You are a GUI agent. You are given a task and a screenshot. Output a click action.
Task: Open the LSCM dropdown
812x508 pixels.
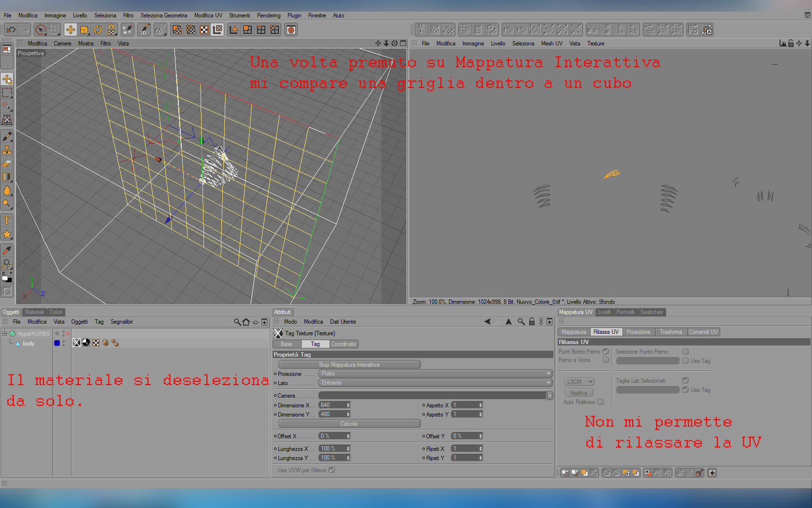coord(579,382)
